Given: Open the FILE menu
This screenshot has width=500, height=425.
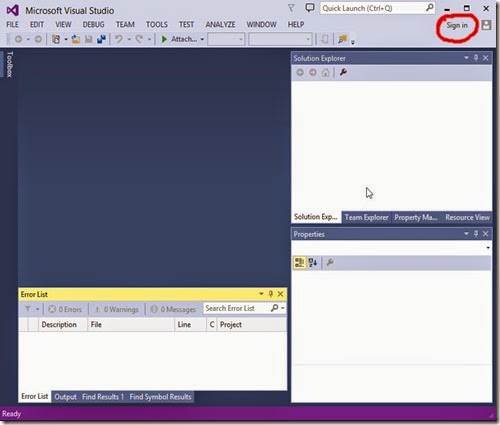Looking at the screenshot, I should click(x=12, y=25).
